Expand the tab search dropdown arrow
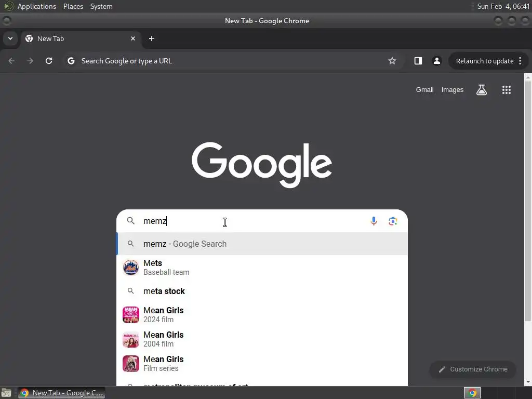Viewport: 532px width, 399px height. pyautogui.click(x=10, y=38)
